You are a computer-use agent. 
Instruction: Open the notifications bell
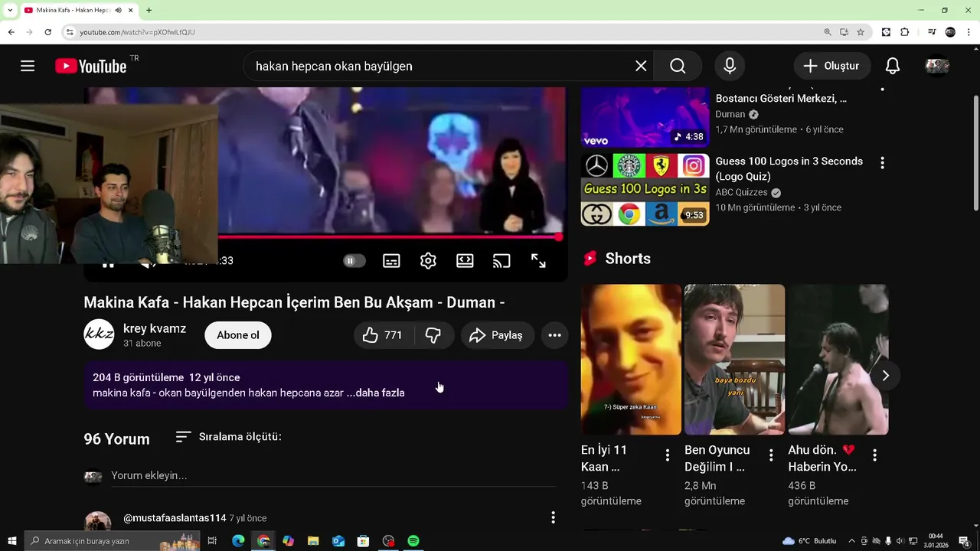tap(893, 66)
